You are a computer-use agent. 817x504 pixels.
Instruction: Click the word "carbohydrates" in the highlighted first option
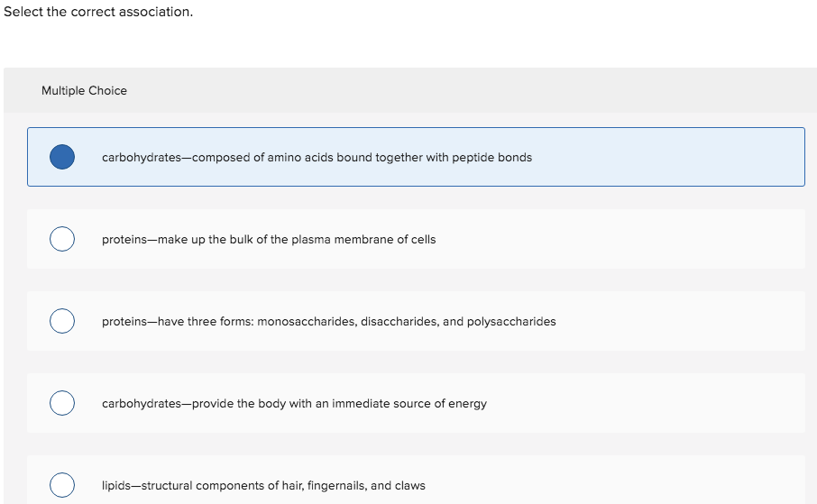(x=141, y=157)
